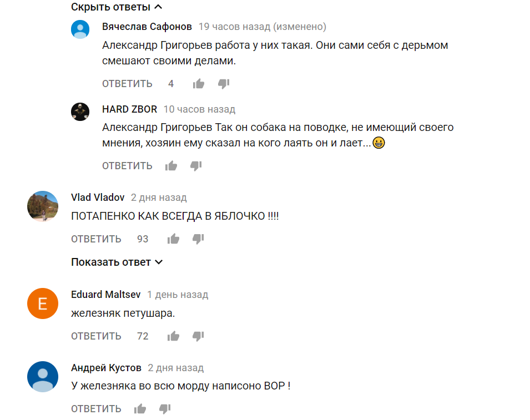The image size is (530, 420).
Task: Like Андрей Кустов's comment
Action: [x=140, y=409]
